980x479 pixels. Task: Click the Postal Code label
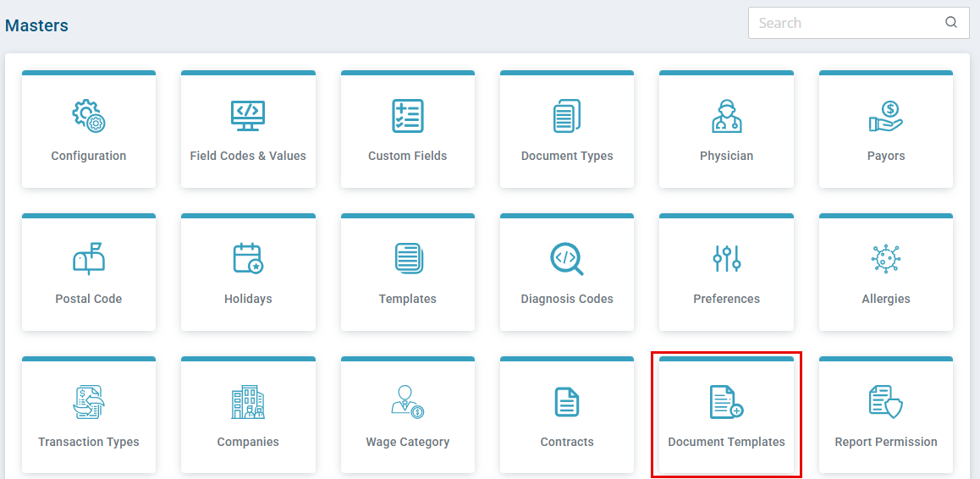tap(89, 299)
